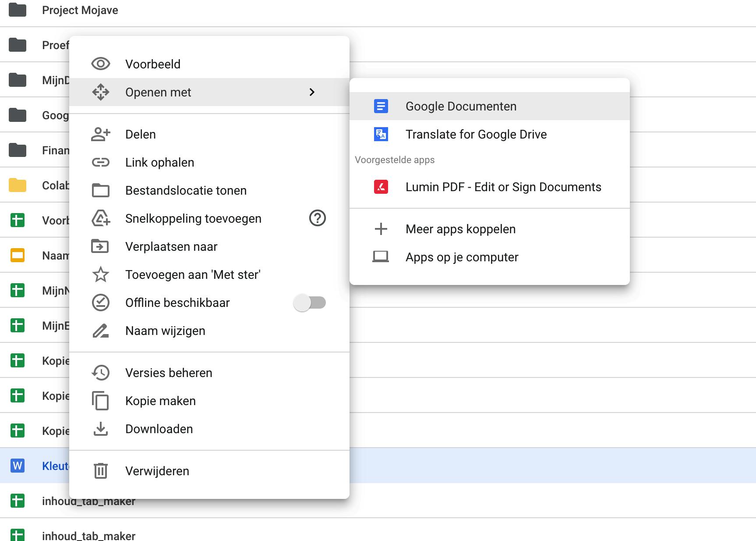Select Apps op je computer
756x541 pixels.
[x=462, y=257]
